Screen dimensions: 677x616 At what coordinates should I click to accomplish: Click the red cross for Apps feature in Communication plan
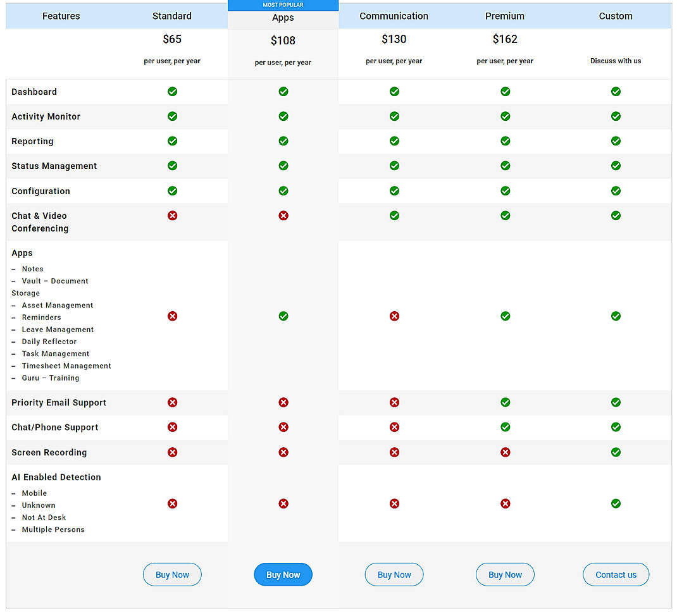(394, 316)
